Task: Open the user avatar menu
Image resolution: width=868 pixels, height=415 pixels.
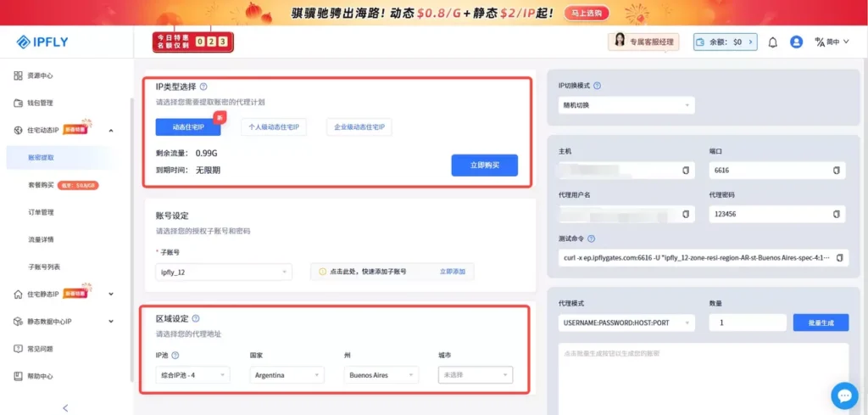Action: tap(796, 42)
